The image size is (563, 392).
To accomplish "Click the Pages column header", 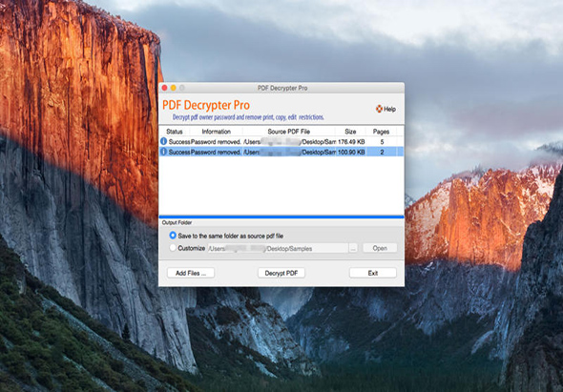I will [382, 132].
